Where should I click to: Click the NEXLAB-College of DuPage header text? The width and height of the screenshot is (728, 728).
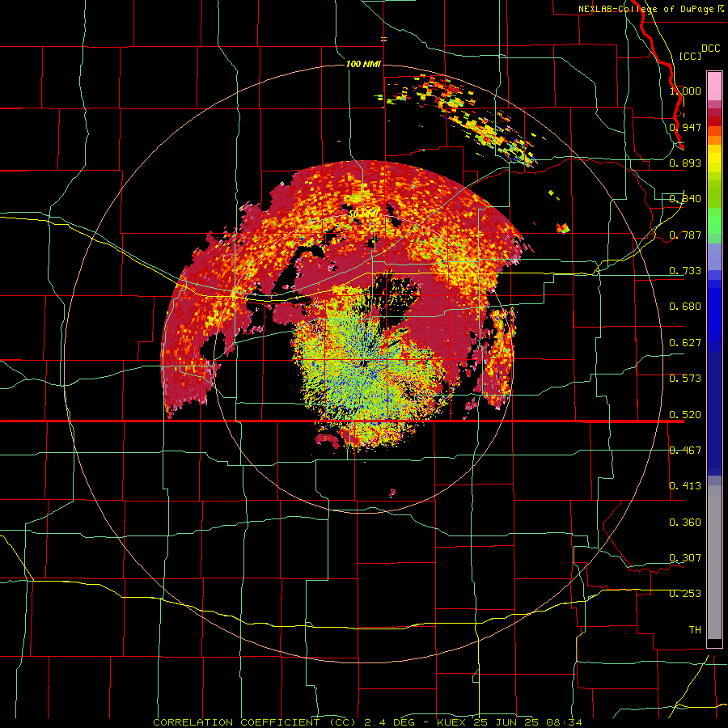pos(646,9)
